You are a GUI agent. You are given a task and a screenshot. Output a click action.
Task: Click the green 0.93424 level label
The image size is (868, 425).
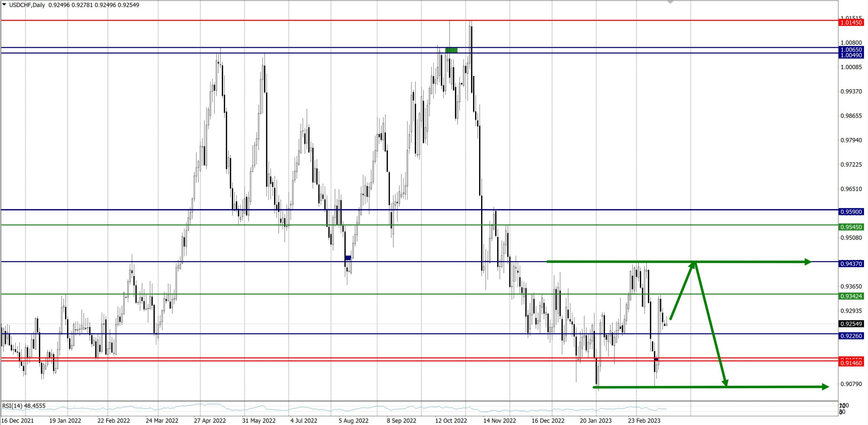coord(851,296)
